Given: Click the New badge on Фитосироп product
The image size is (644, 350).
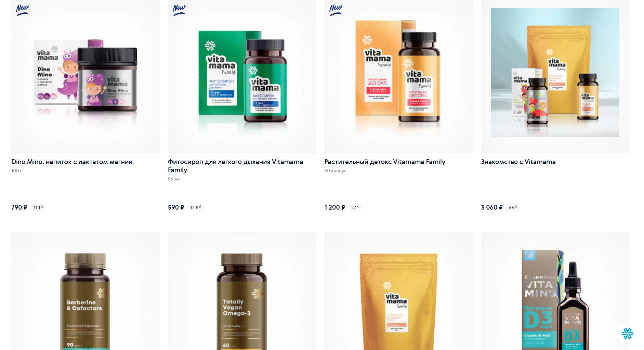Looking at the screenshot, I should click(179, 10).
